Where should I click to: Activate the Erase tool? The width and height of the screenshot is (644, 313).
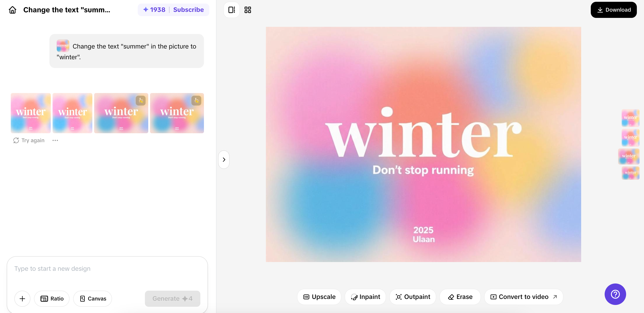click(460, 297)
